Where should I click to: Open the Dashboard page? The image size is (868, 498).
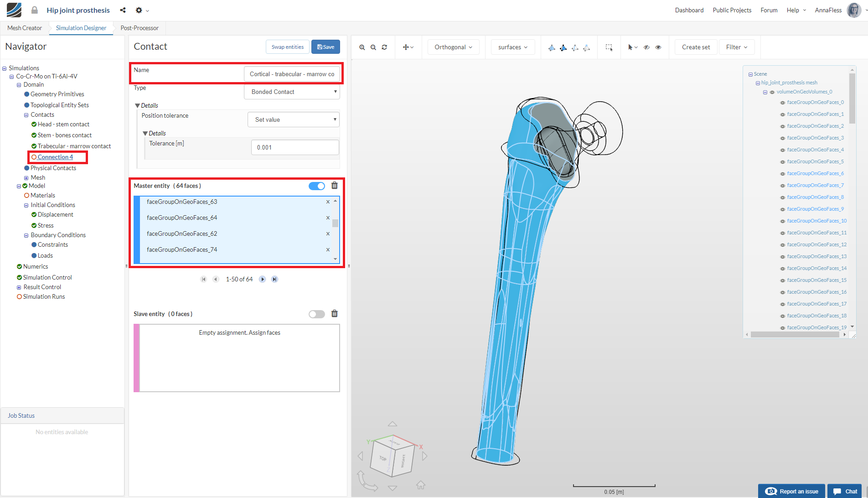(689, 10)
